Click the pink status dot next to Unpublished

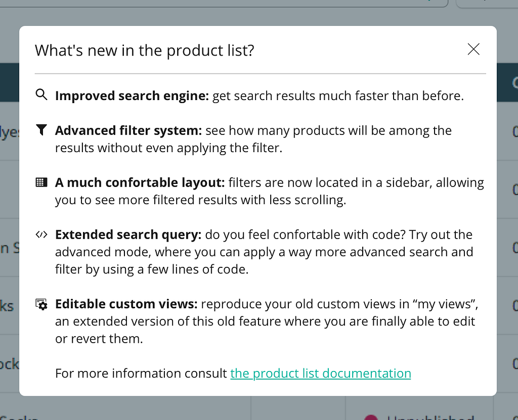(371, 417)
